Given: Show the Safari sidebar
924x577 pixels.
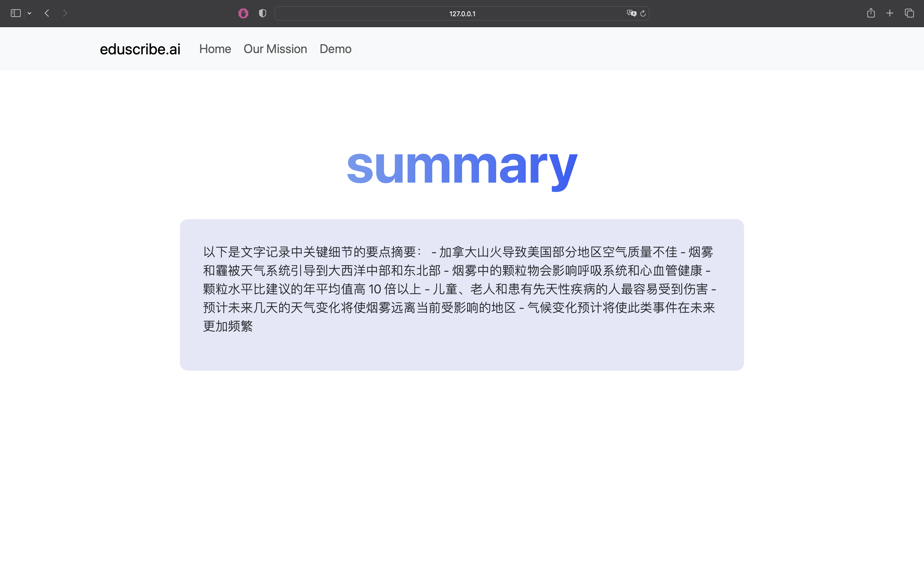Looking at the screenshot, I should [x=16, y=13].
